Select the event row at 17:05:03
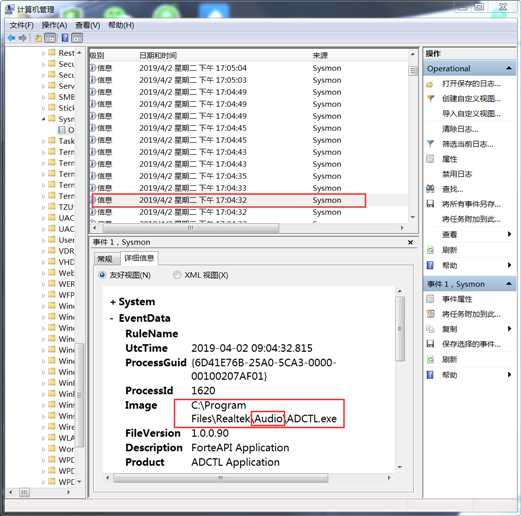Viewport: 521px width, 516px height. pyautogui.click(x=248, y=80)
